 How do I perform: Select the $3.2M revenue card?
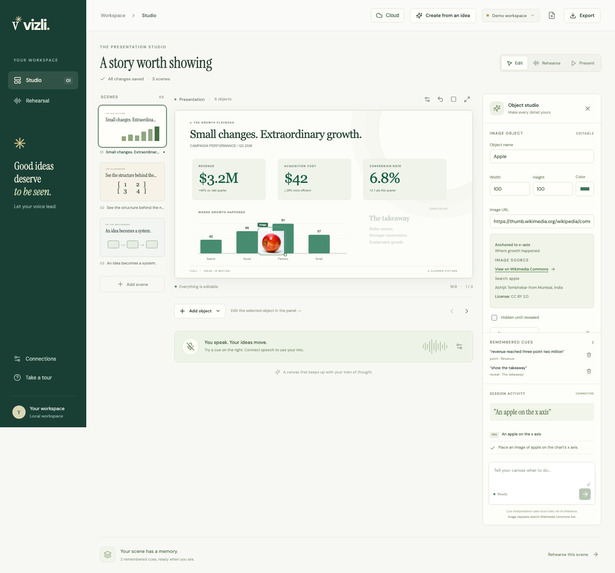(x=229, y=179)
